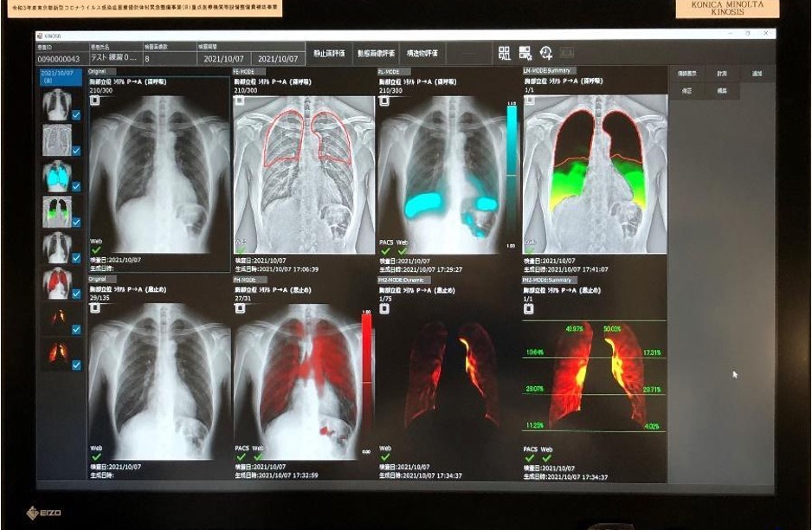Open the tile layout grid icon in toolbar
Viewport: 812px width, 530px height.
click(504, 53)
